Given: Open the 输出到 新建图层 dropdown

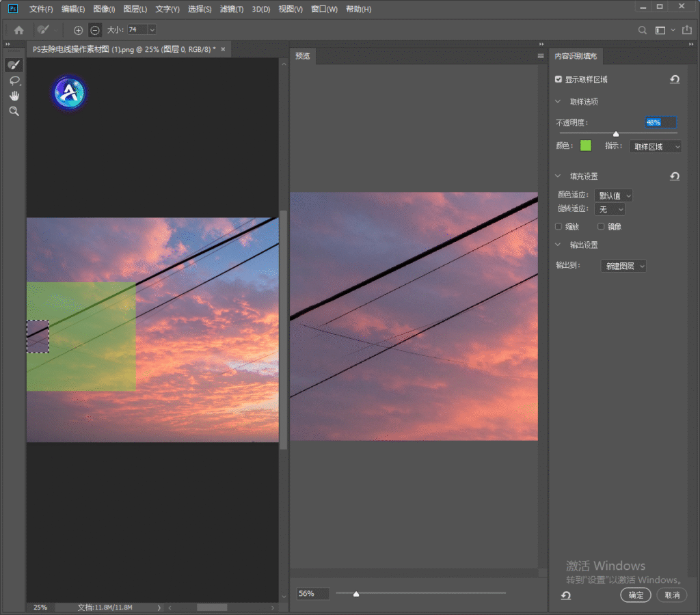Looking at the screenshot, I should point(623,266).
